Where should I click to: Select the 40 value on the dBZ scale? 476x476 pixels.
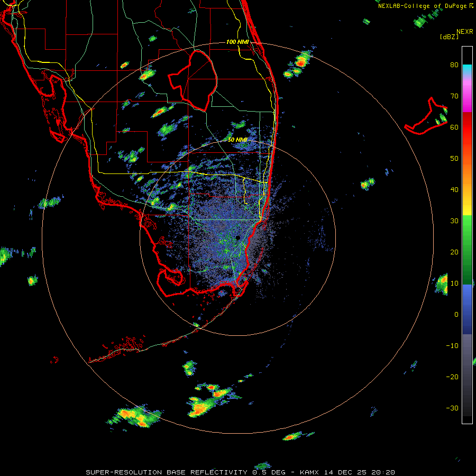(454, 190)
